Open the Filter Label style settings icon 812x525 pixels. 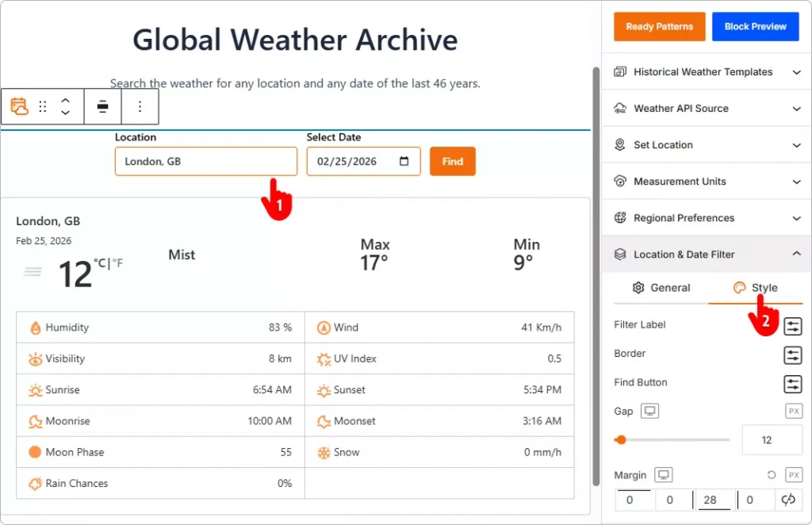click(x=792, y=326)
